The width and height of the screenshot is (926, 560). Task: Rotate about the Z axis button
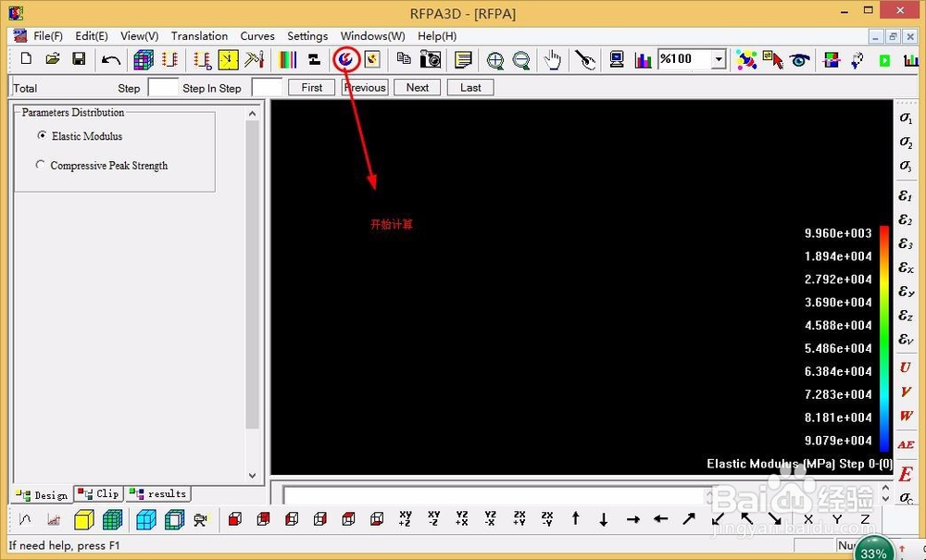(x=865, y=519)
